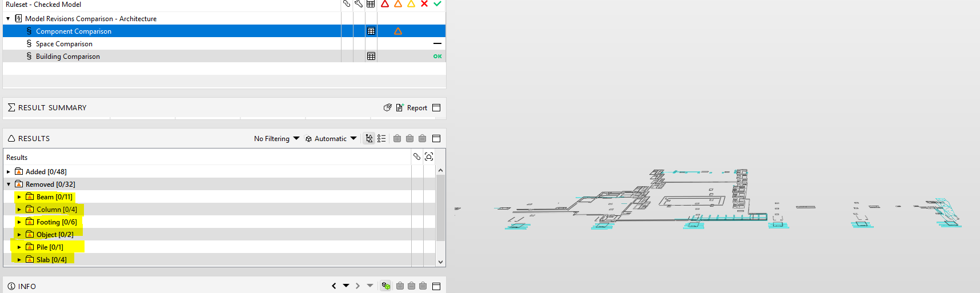The height and width of the screenshot is (293, 980).
Task: Expand the Object [0/2] node
Action: pos(19,235)
